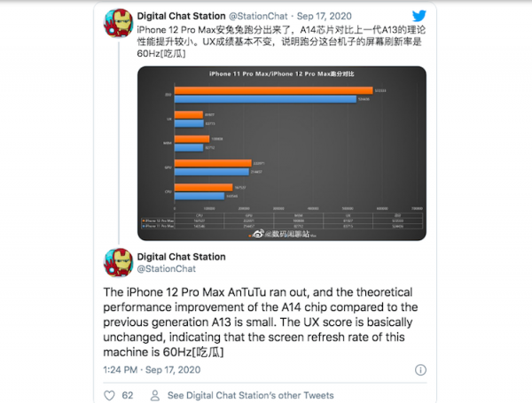The image size is (532, 403).
Task: Click the blue iPhone 11 Pro Max legend swatch
Action: click(x=144, y=225)
